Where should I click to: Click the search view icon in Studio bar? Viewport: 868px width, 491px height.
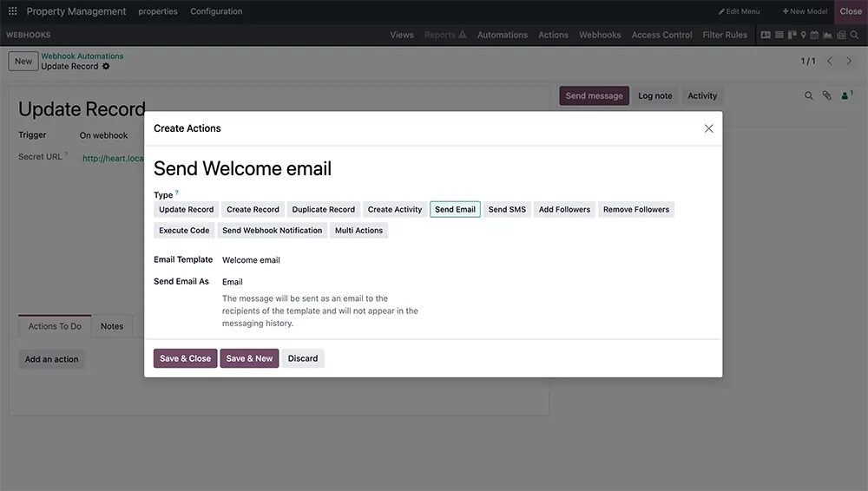(854, 35)
